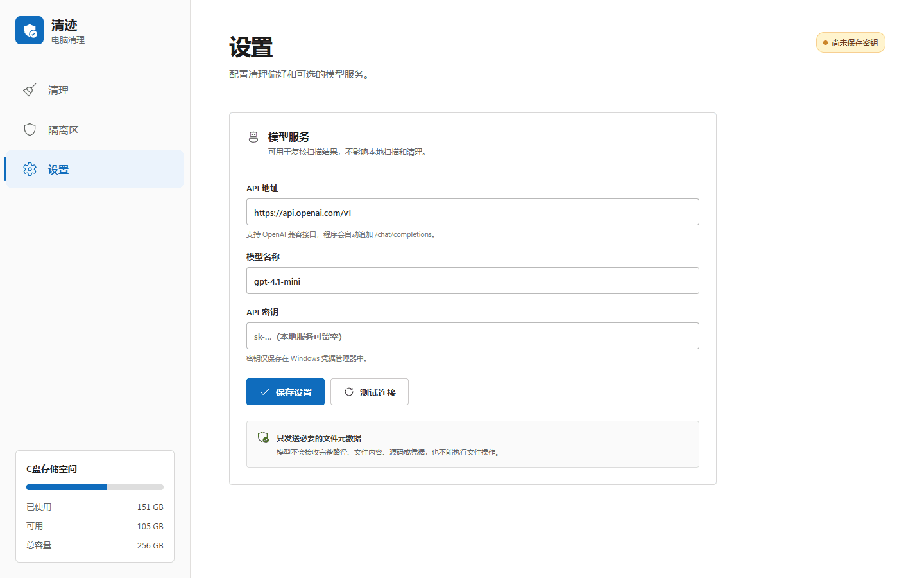Click the 模型不会接收完整路径 notice description

pos(389,452)
